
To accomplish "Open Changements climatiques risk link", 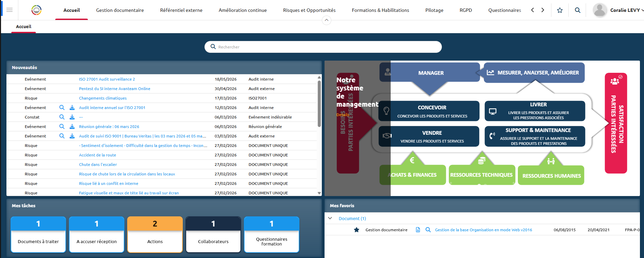I will 103,98.
